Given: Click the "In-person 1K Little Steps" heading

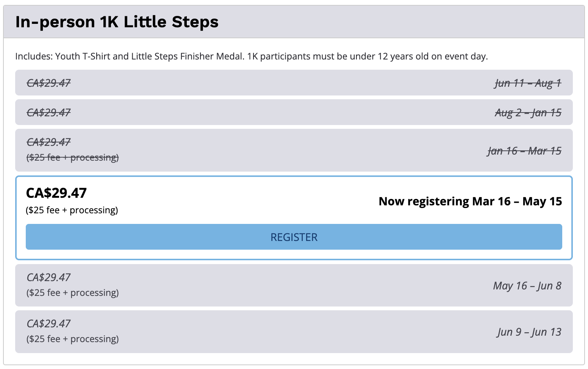Looking at the screenshot, I should click(x=117, y=22).
